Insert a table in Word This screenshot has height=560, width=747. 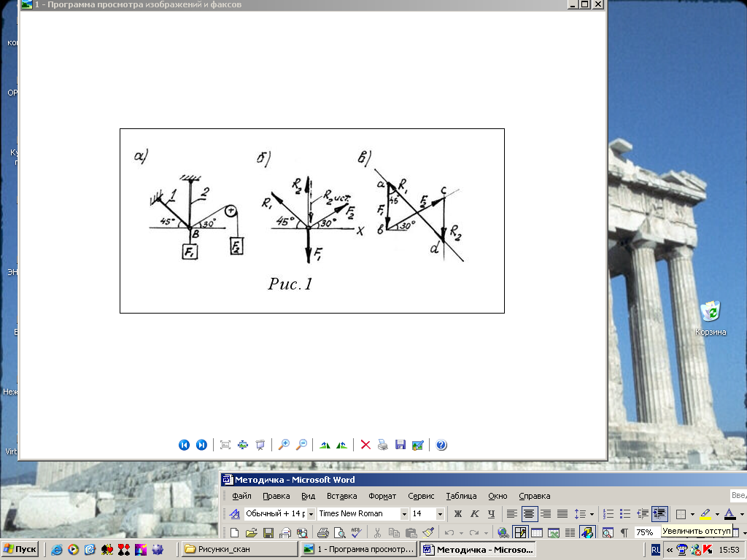[x=537, y=532]
